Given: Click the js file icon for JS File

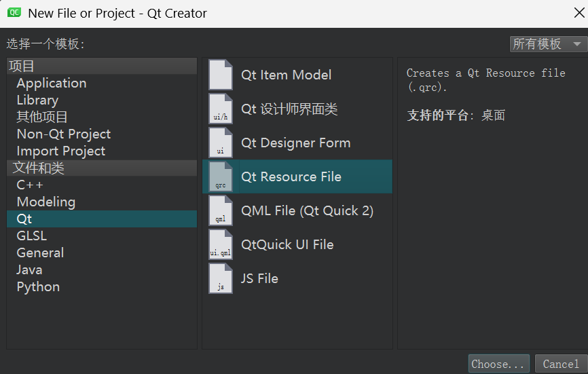Looking at the screenshot, I should tap(221, 278).
